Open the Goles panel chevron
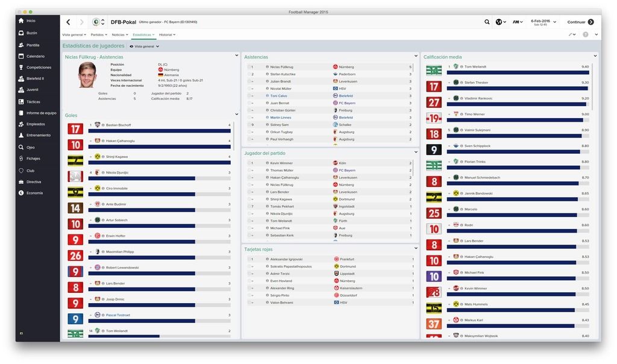This screenshot has height=364, width=617. [x=236, y=114]
